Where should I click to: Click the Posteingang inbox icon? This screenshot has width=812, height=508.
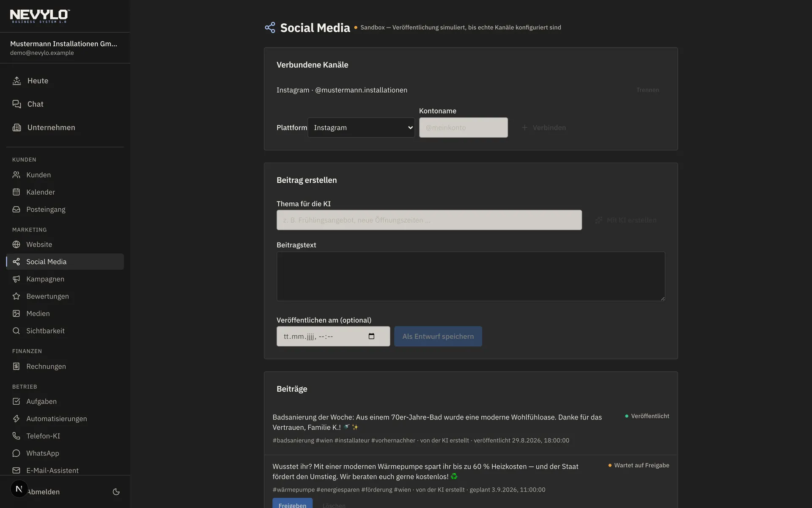pos(16,210)
